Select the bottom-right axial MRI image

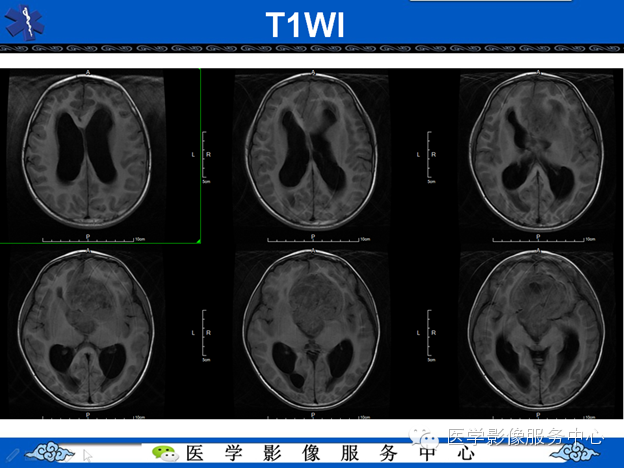(x=537, y=331)
